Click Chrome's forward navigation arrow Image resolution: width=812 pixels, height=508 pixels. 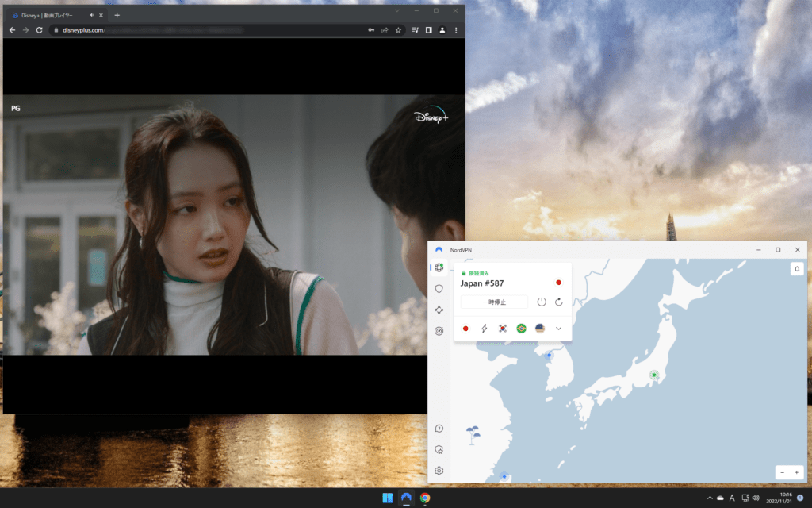(25, 30)
